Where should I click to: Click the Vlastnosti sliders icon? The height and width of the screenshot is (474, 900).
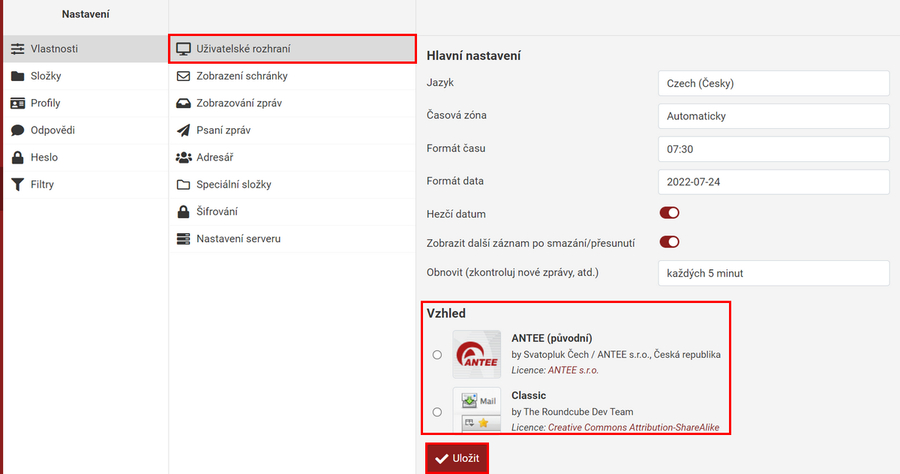click(x=18, y=49)
